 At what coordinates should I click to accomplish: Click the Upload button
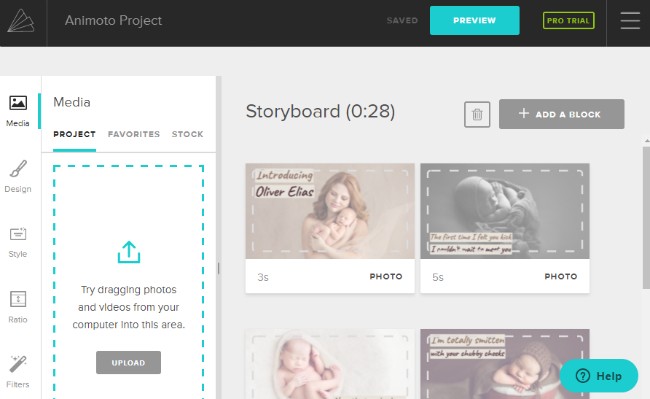[129, 363]
